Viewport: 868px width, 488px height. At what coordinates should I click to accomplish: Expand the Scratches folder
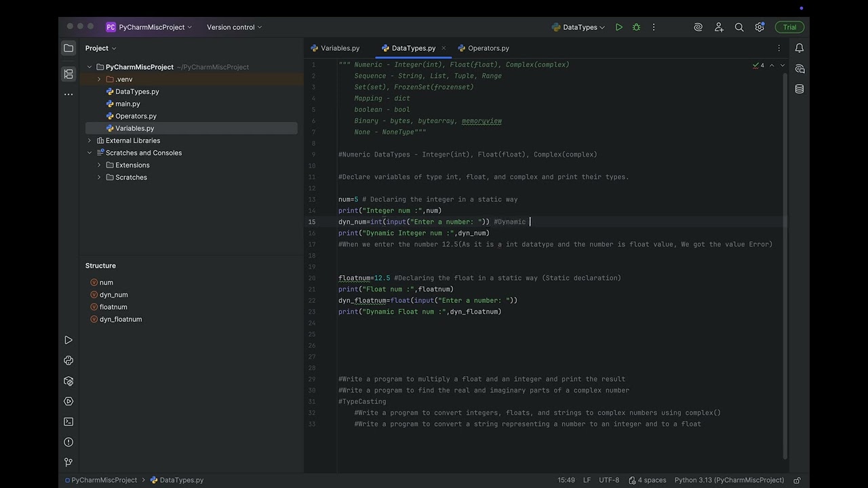click(99, 177)
